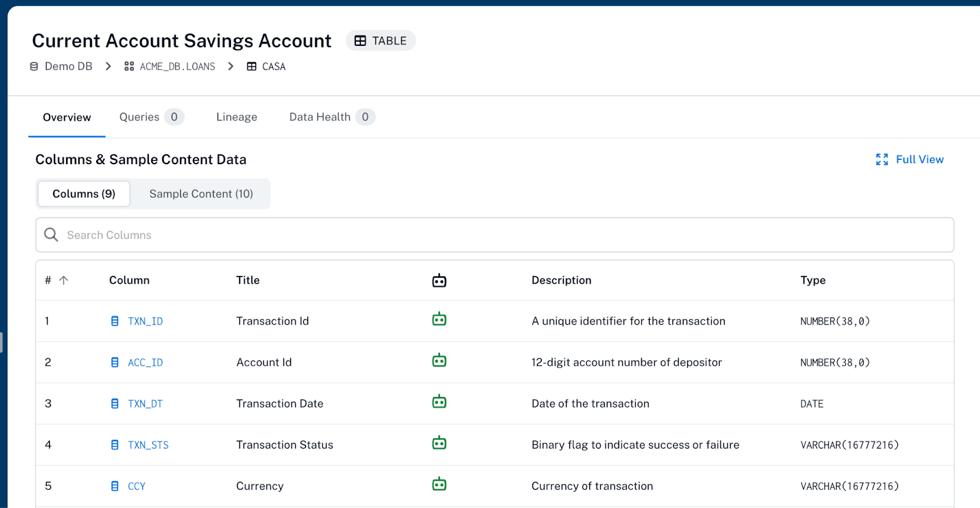Click the CASA breadcrumb

pyautogui.click(x=274, y=66)
